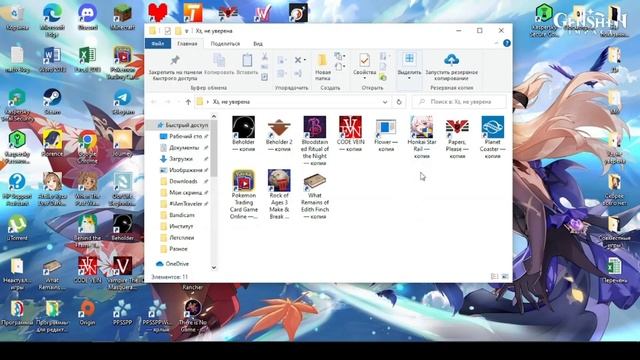The image size is (640, 360).
Task: Click the New folder (Новая папка) button
Action: pos(322,67)
